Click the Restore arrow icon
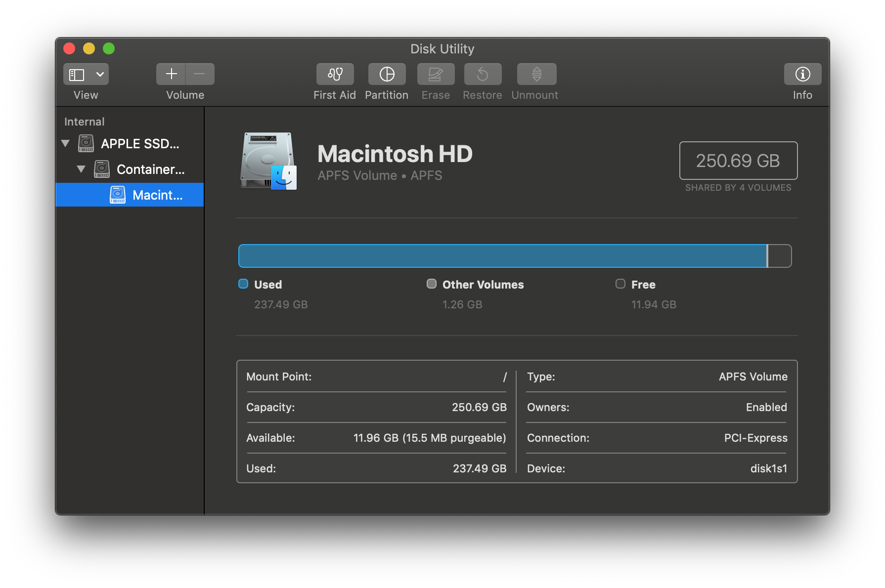The width and height of the screenshot is (885, 588). pyautogui.click(x=483, y=74)
